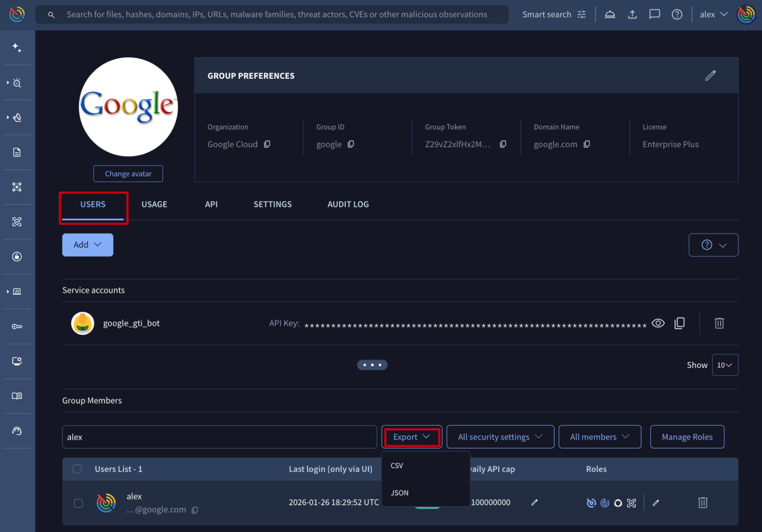Focus the main search bar

click(x=272, y=14)
